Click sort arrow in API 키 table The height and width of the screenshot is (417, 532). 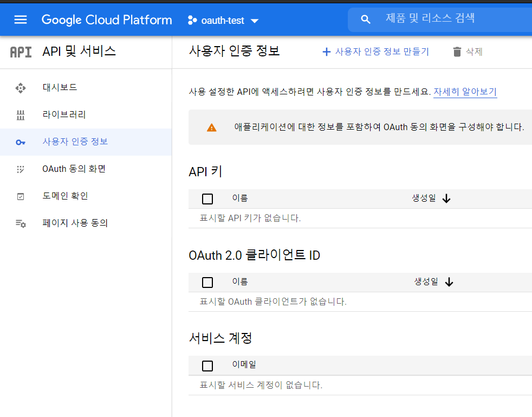click(x=446, y=198)
